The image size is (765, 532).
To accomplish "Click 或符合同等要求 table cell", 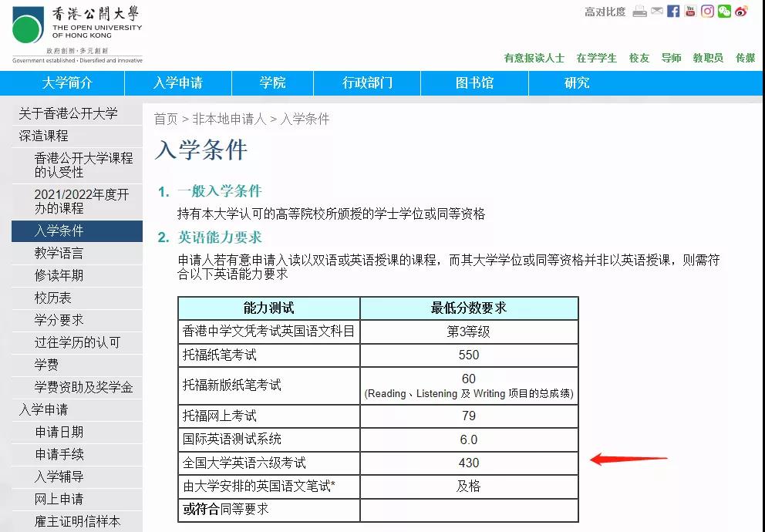I will [269, 510].
